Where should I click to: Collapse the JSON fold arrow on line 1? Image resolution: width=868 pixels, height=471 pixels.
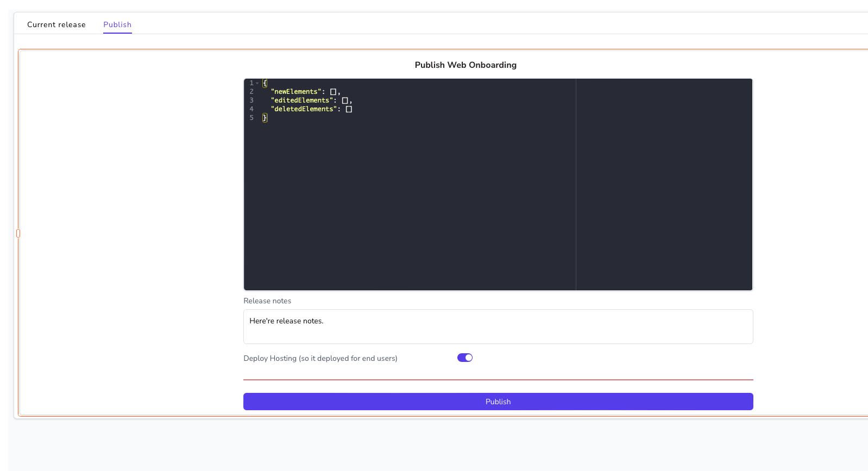pos(257,83)
